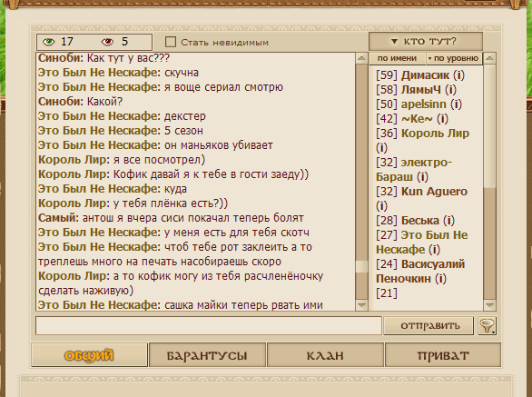Click the chat scrollbar down arrow

[361, 304]
